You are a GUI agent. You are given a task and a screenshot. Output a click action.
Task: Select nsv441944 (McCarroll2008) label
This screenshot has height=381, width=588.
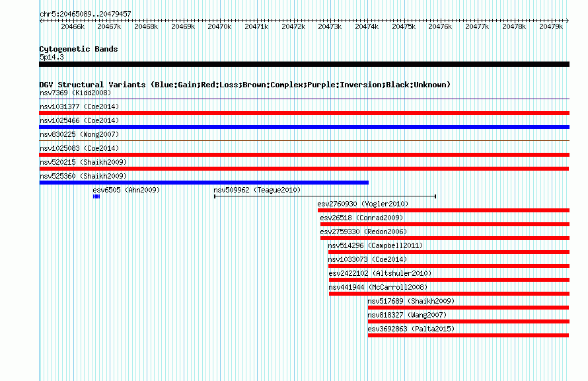click(378, 287)
